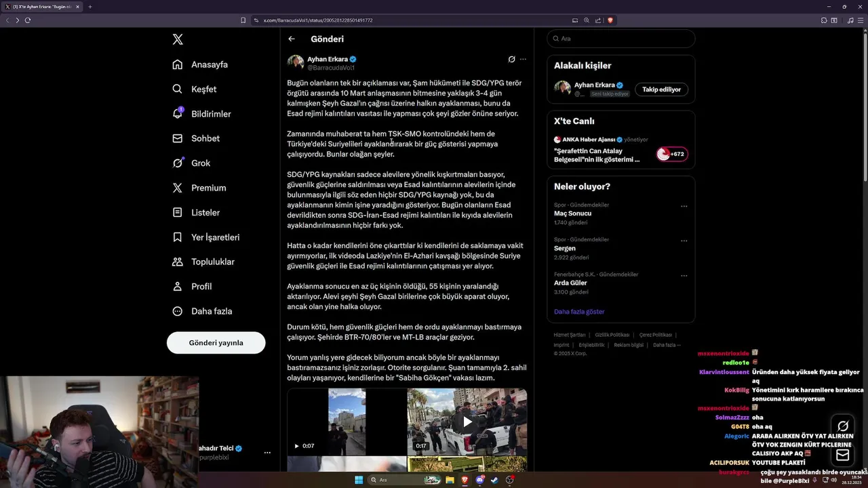This screenshot has width=868, height=488.
Task: Open Çerez Politikası footer link
Action: (656, 335)
